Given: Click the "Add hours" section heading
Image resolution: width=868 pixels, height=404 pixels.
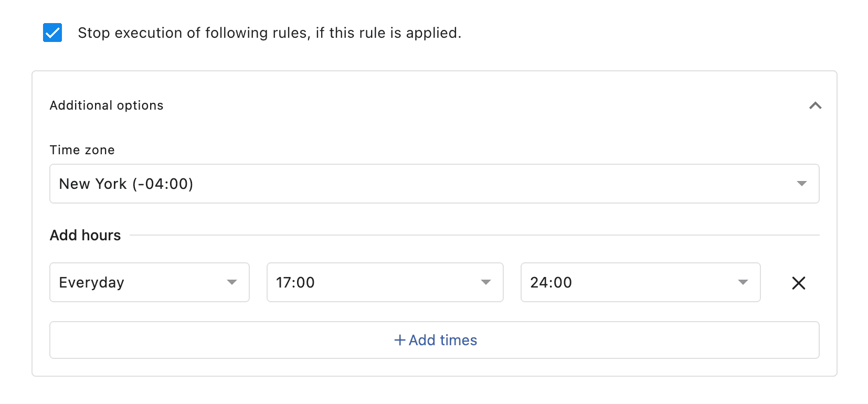Looking at the screenshot, I should tap(86, 235).
